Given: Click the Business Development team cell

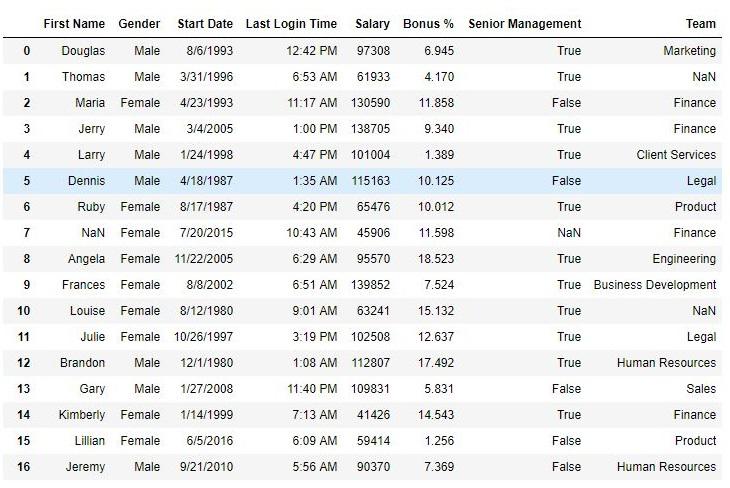Looking at the screenshot, I should [655, 285].
